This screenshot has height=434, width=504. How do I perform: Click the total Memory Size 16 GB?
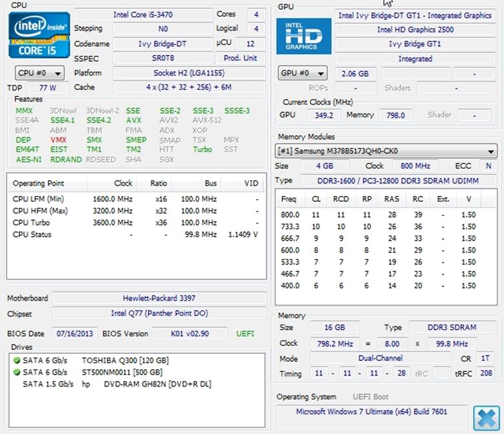pyautogui.click(x=334, y=327)
